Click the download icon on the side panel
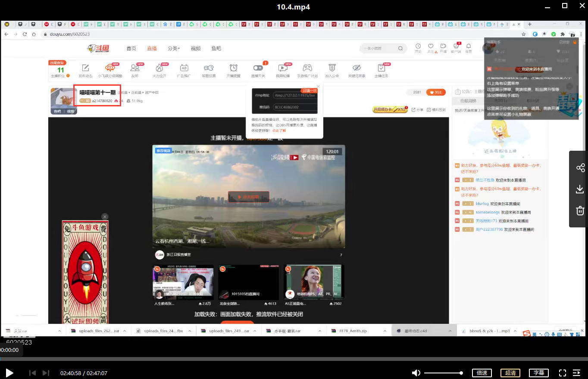Viewport: 588px width, 379px height. click(x=580, y=189)
